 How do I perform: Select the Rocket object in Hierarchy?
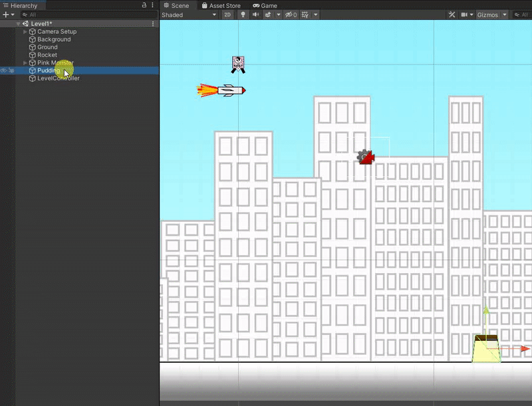47,55
